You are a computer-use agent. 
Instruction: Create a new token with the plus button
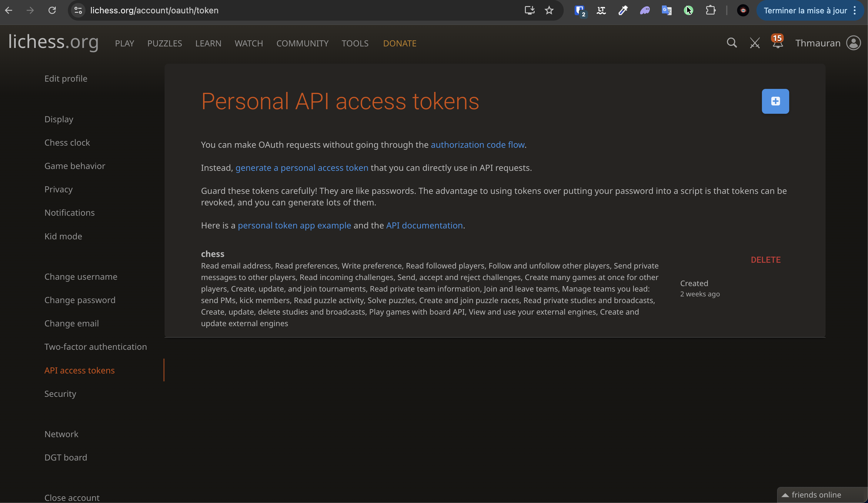pos(775,101)
